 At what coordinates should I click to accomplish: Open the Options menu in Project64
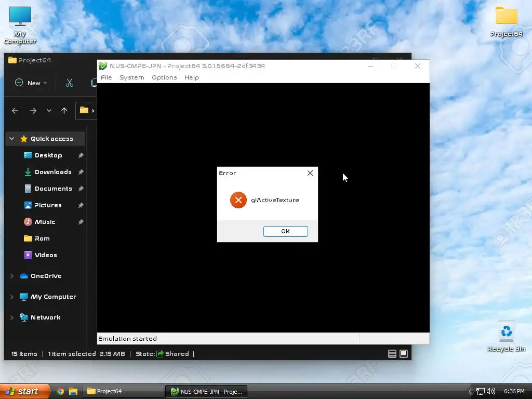pos(164,77)
